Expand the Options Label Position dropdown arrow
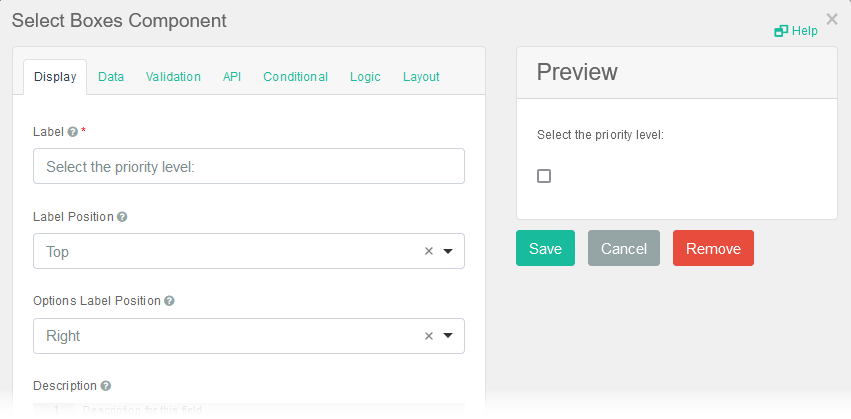Viewport: 851px width, 419px height. (x=448, y=336)
